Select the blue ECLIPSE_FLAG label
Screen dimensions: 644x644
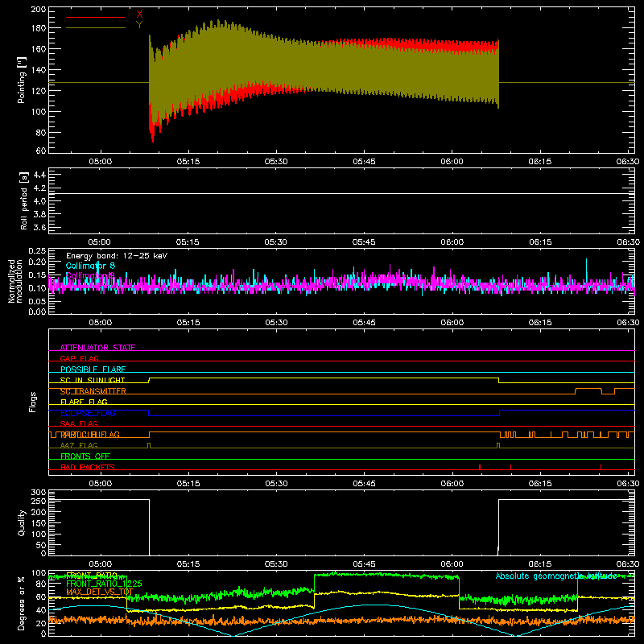pos(88,413)
